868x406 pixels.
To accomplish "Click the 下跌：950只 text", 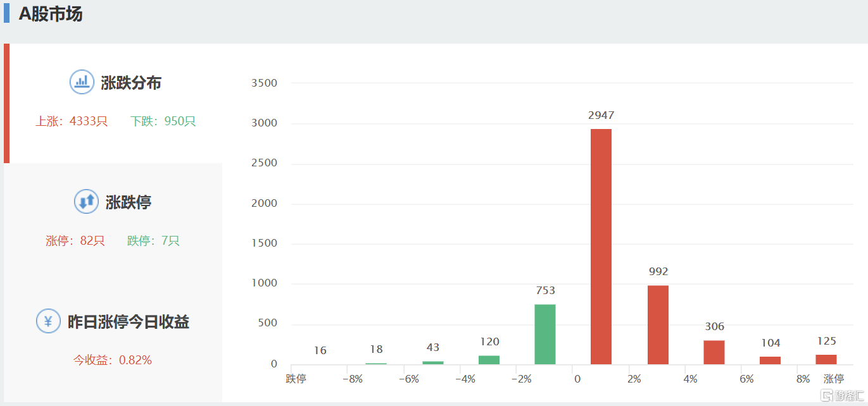I will [x=163, y=121].
